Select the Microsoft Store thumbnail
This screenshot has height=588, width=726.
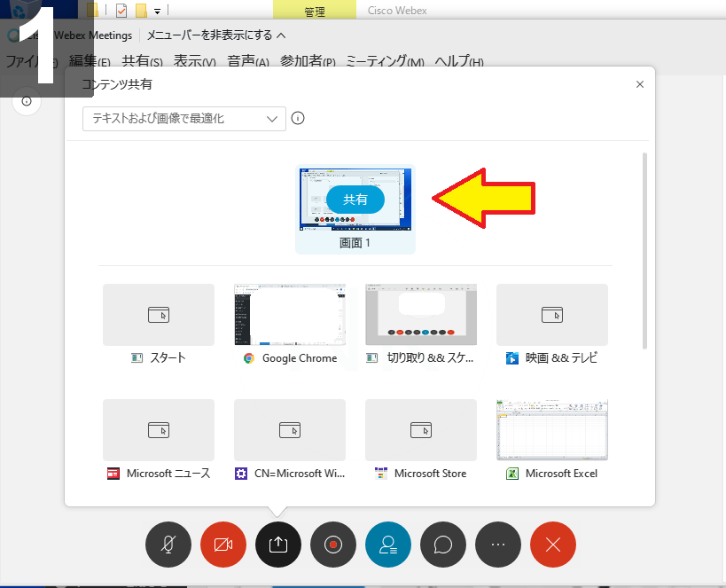point(421,430)
